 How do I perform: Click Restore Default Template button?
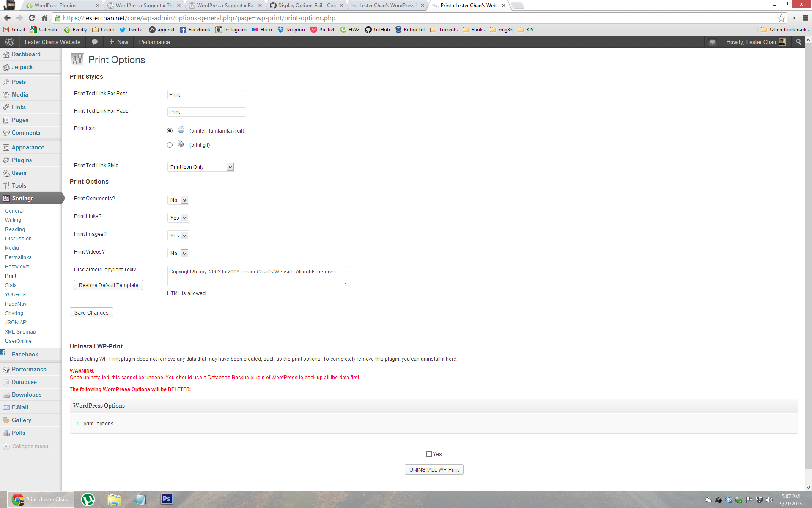[x=108, y=285]
